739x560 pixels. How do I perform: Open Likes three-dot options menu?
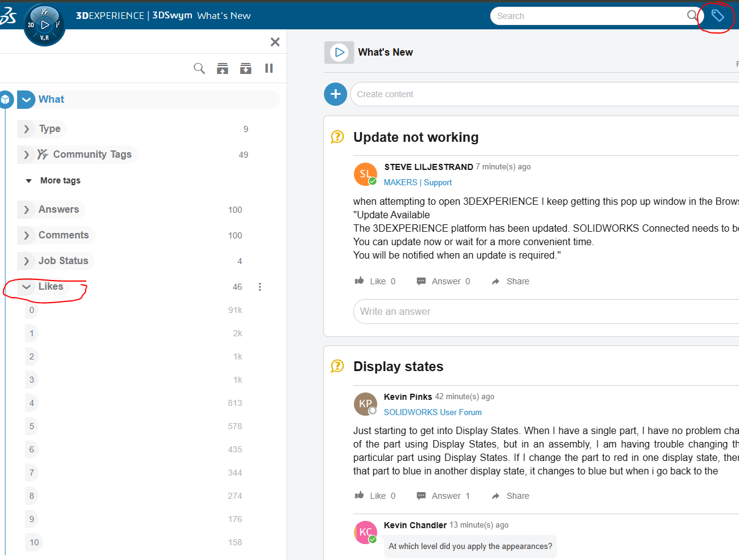point(260,287)
